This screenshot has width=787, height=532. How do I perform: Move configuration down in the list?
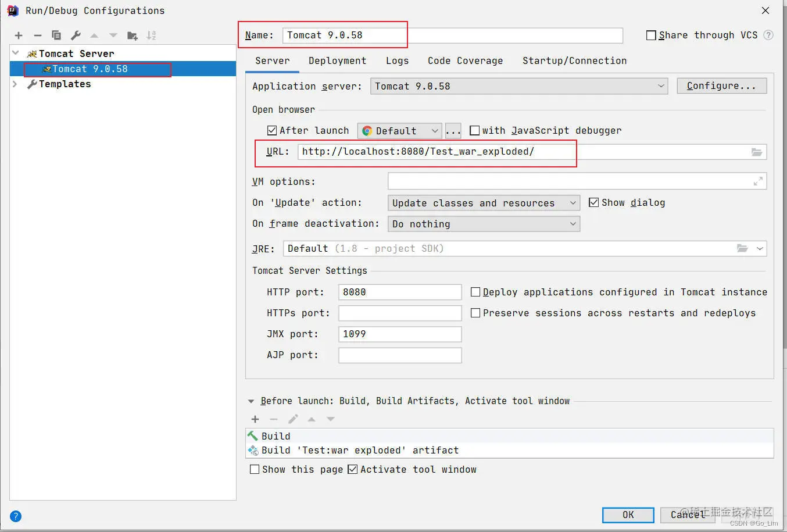113,35
